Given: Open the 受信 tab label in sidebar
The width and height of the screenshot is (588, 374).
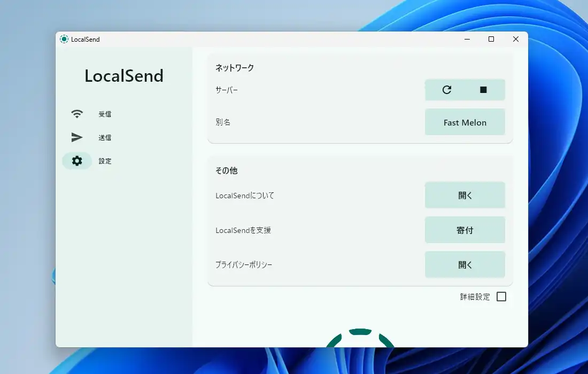Looking at the screenshot, I should (x=105, y=114).
